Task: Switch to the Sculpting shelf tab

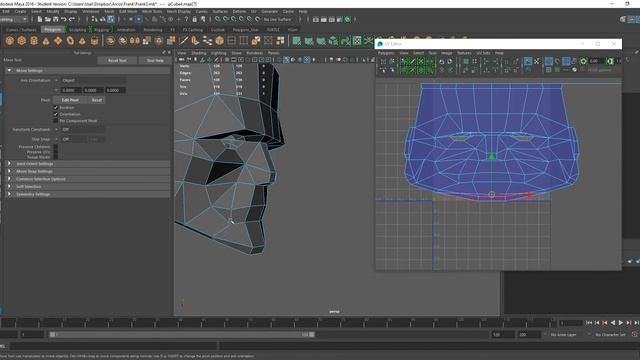Action: point(77,30)
